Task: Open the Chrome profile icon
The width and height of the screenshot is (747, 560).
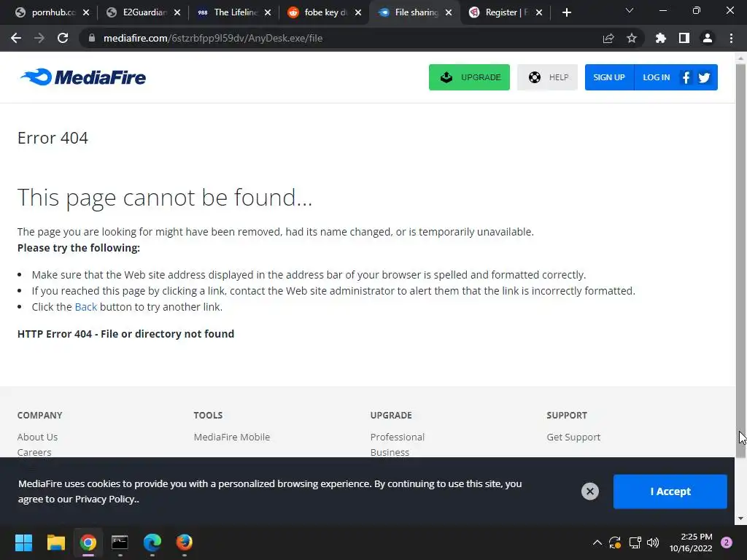Action: 708,38
